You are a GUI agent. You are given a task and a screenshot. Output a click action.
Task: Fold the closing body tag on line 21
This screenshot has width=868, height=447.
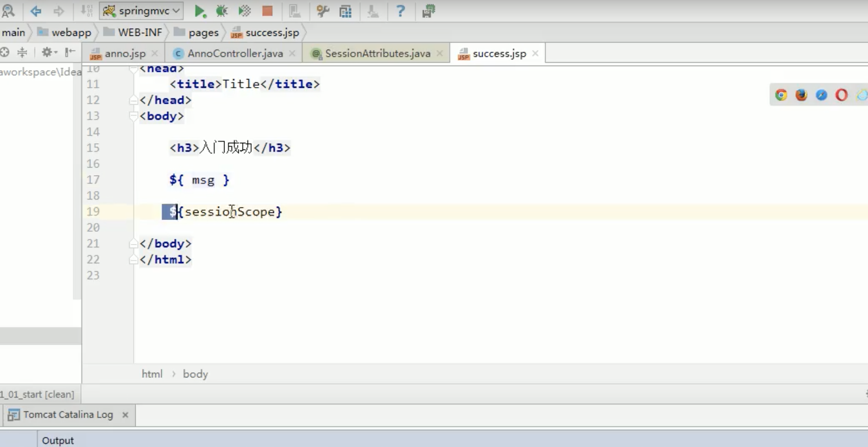pos(133,244)
